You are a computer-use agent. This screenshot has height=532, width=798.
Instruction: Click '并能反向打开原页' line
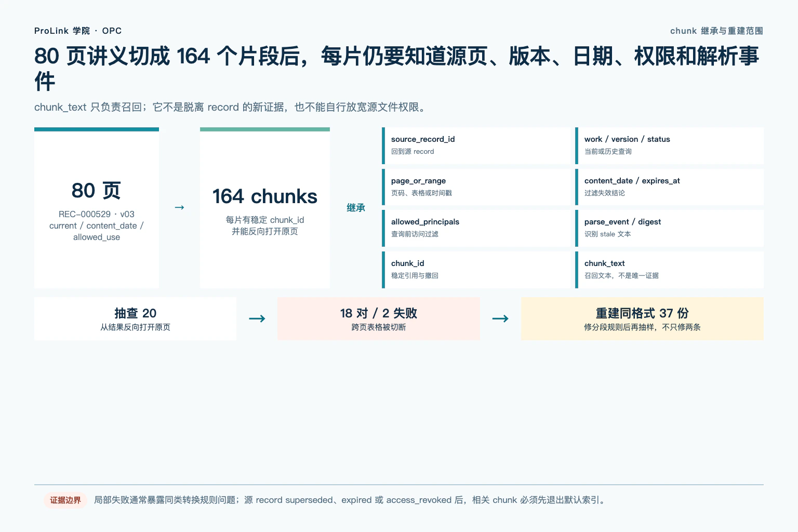coord(265,231)
